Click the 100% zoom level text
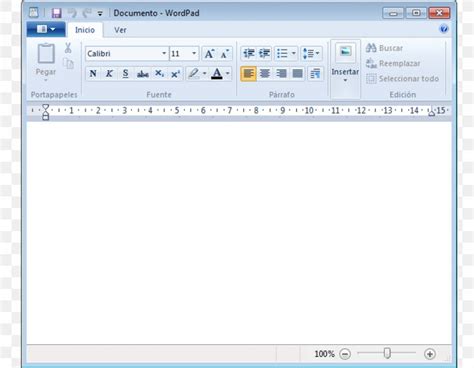Image resolution: width=474 pixels, height=368 pixels. [324, 354]
